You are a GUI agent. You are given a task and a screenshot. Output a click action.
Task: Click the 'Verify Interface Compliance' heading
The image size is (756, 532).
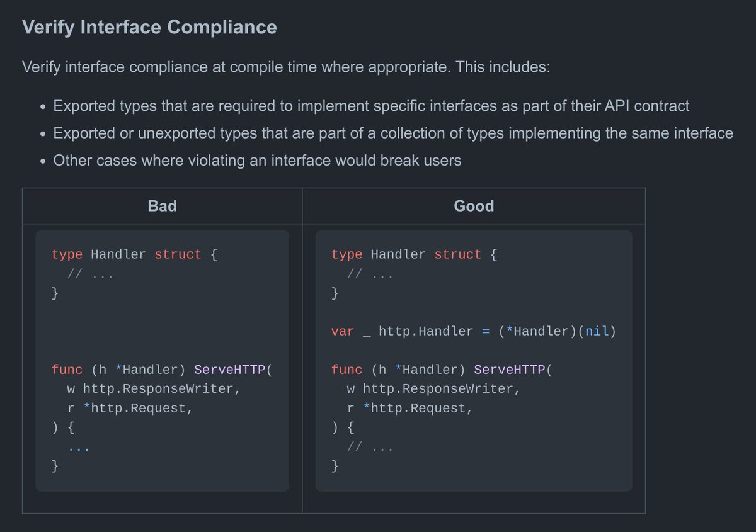tap(149, 27)
